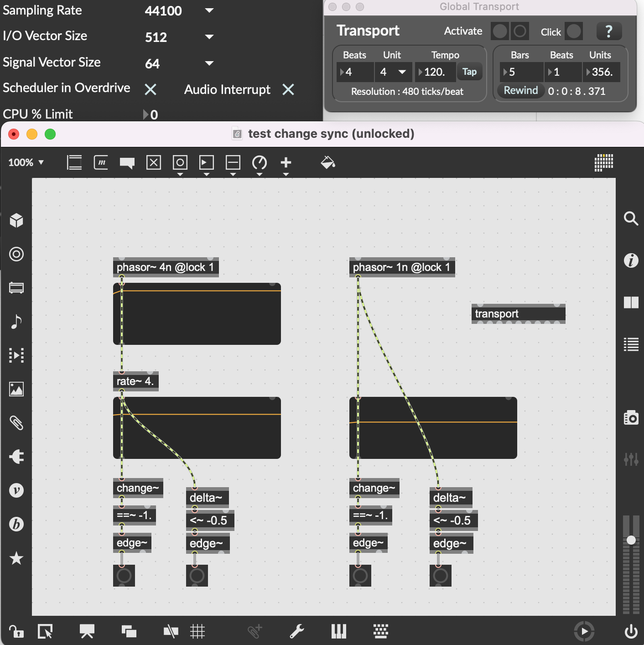This screenshot has height=645, width=644.
Task: Open the audio note icon in left sidebar
Action: [16, 322]
